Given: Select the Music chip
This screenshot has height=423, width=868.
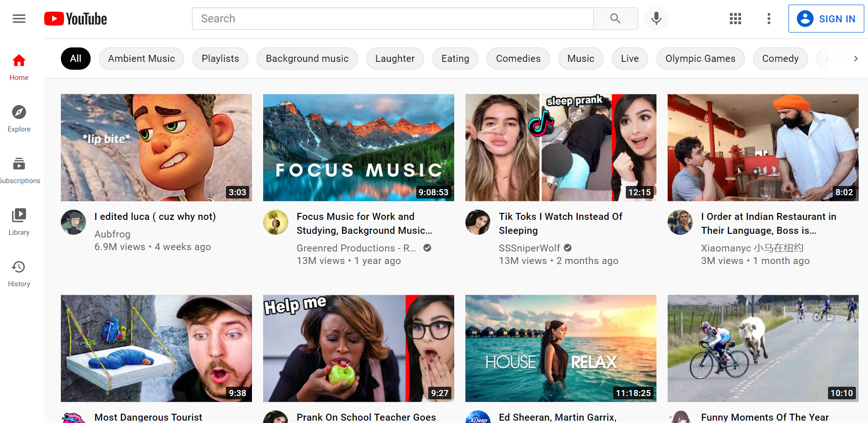Looking at the screenshot, I should click(581, 59).
